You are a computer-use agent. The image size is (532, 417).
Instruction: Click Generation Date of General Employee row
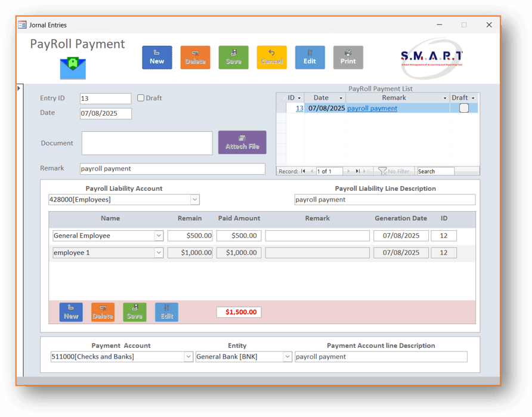pos(401,236)
